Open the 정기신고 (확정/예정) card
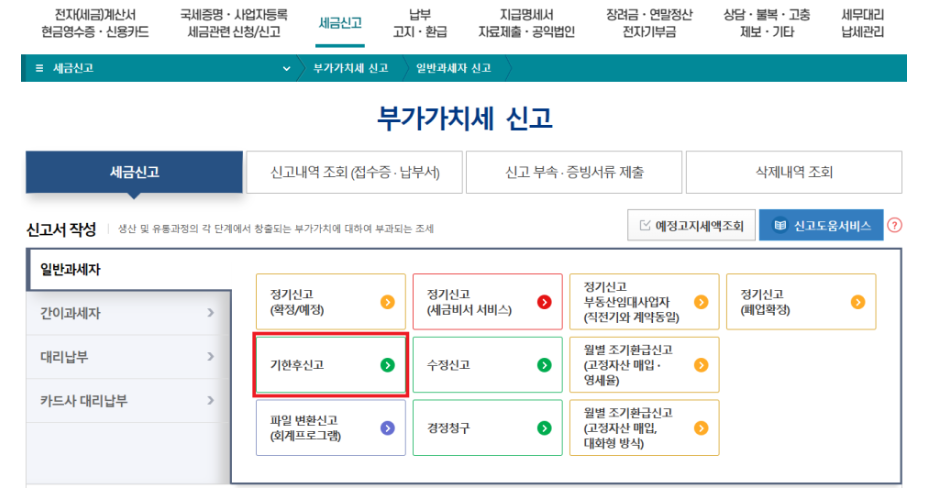The image size is (951, 497). (x=331, y=302)
